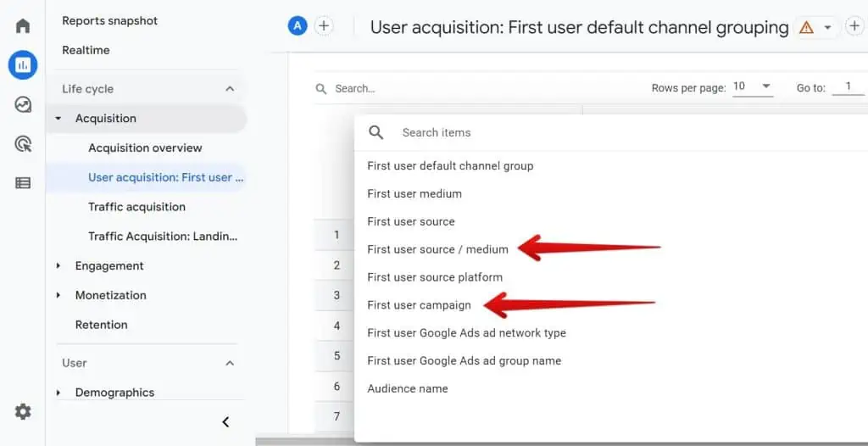Choose First user source / medium

pos(437,249)
